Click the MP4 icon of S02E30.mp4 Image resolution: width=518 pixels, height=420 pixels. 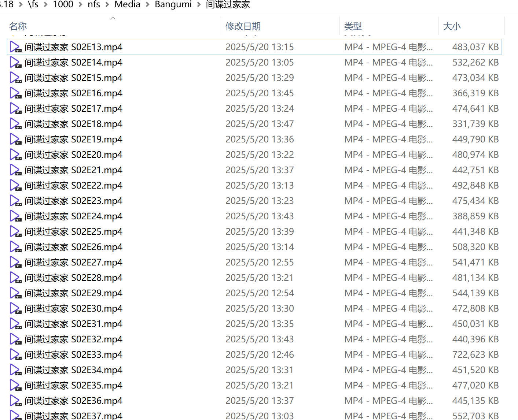coord(15,308)
